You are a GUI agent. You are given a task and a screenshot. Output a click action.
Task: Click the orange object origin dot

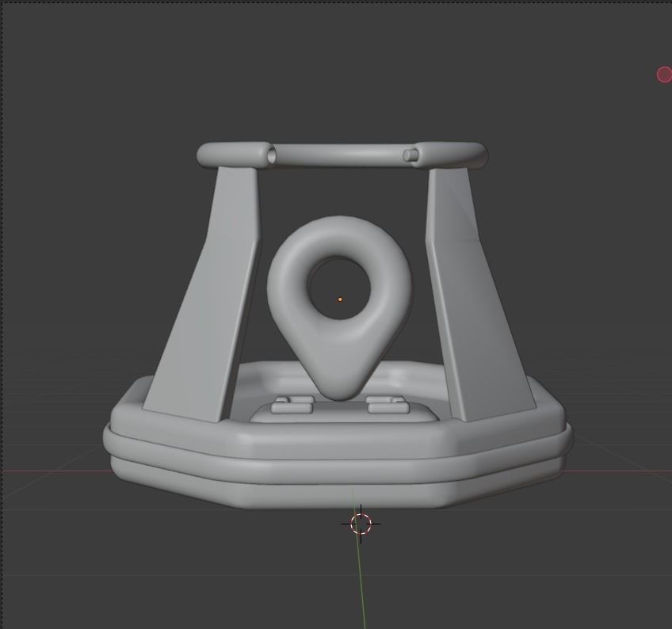[340, 299]
